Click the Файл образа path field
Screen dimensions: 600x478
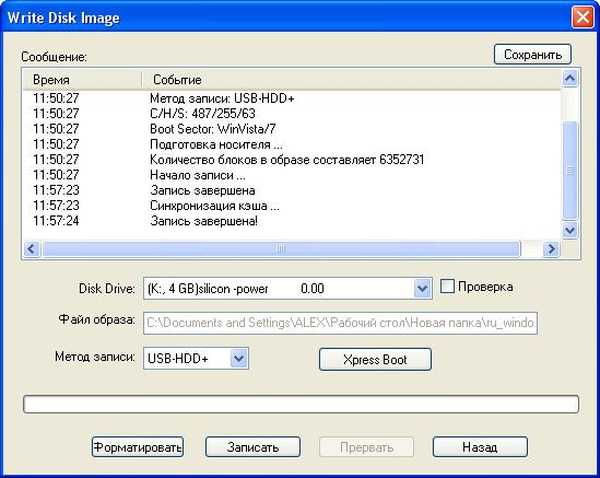point(340,323)
